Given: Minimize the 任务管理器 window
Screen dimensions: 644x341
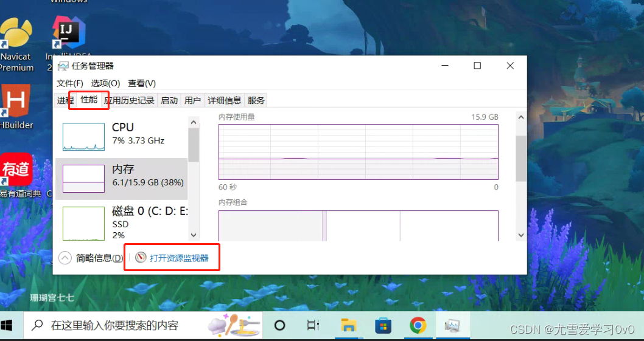Looking at the screenshot, I should coord(445,66).
